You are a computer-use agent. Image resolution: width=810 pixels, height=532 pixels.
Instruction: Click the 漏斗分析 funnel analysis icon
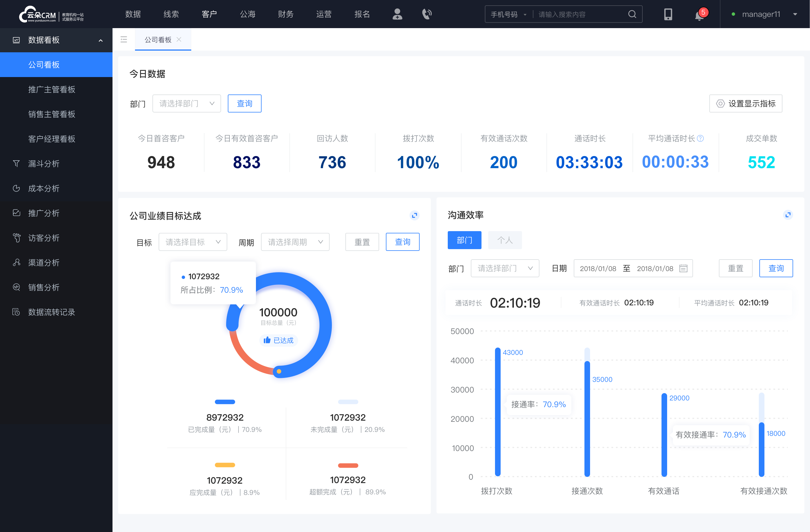coord(16,163)
